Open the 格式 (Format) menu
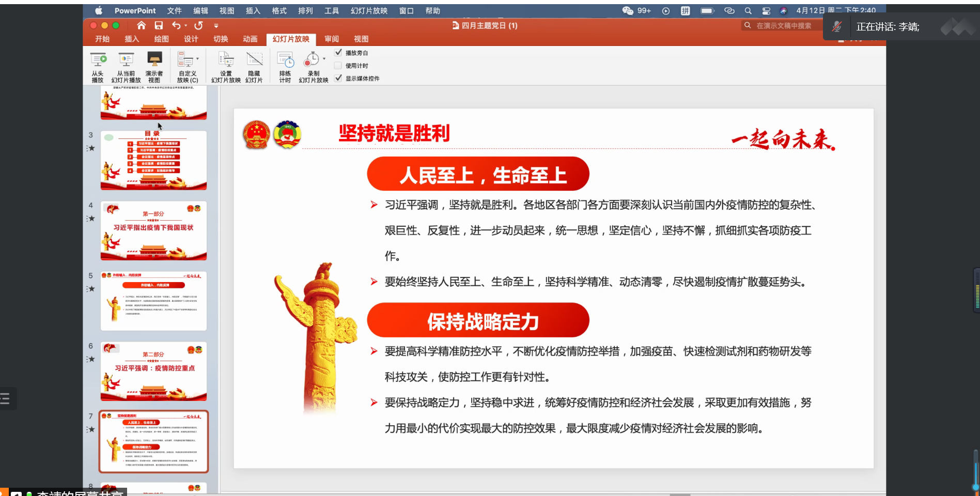980x496 pixels. coord(279,11)
